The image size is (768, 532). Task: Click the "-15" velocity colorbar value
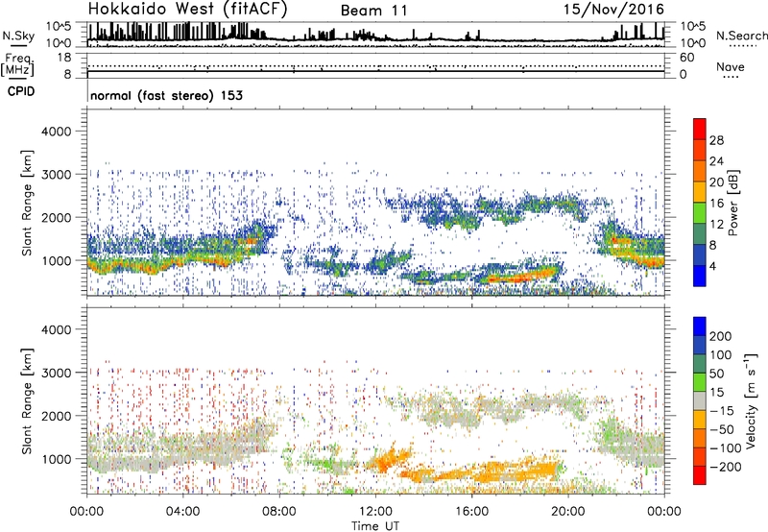(x=722, y=411)
